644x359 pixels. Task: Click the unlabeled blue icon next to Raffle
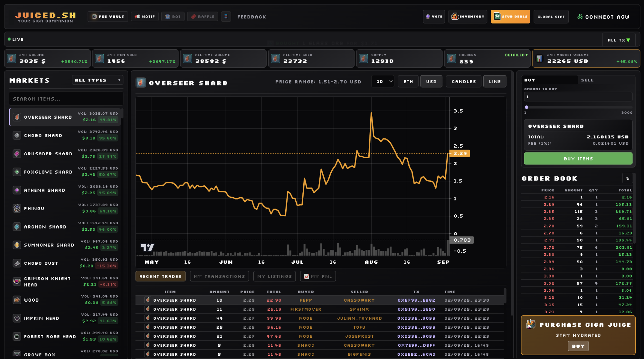(x=226, y=16)
